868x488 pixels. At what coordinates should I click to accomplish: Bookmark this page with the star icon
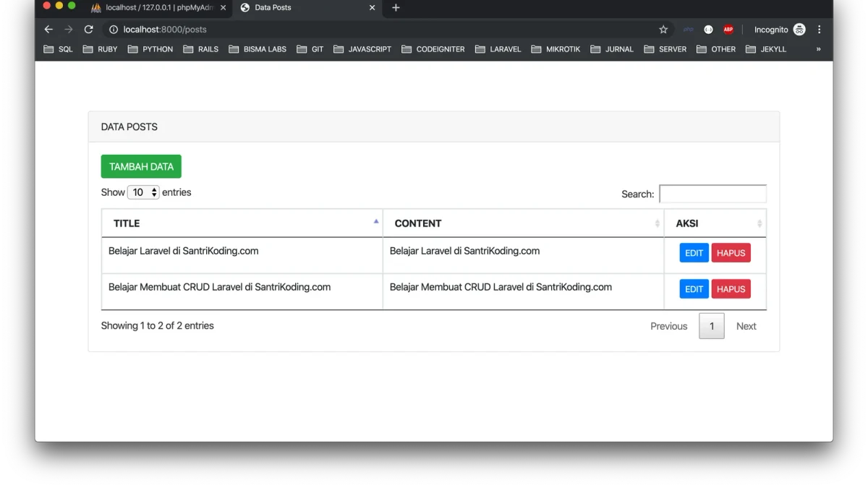(x=663, y=30)
